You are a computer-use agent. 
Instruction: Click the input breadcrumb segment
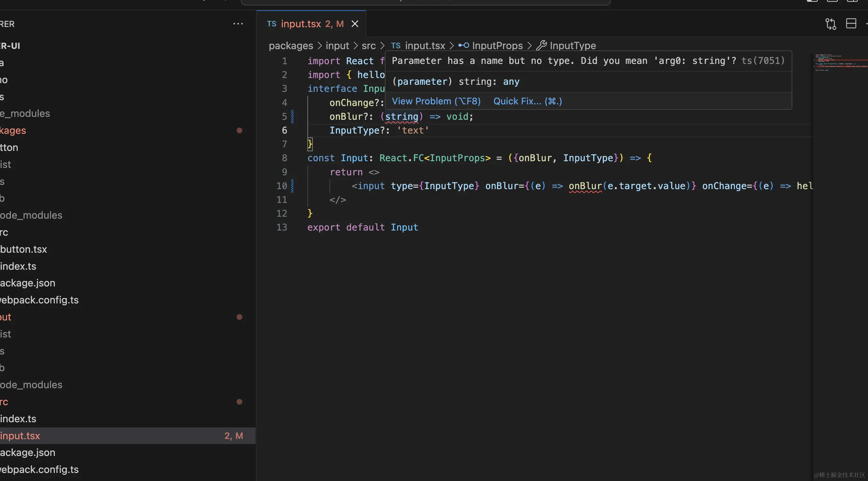[x=337, y=46]
